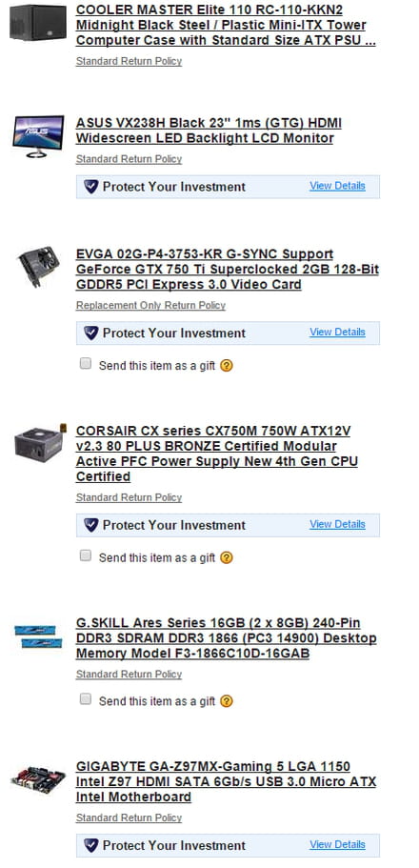Click shield icon in GIGABYTE motherboard protection banner
Screen dimensions: 419x868
(91, 845)
